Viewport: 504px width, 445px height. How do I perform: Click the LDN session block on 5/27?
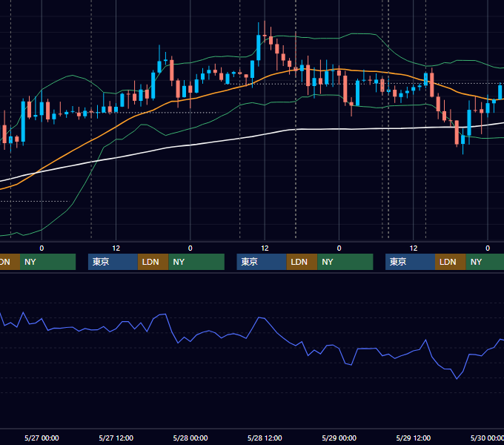153,262
